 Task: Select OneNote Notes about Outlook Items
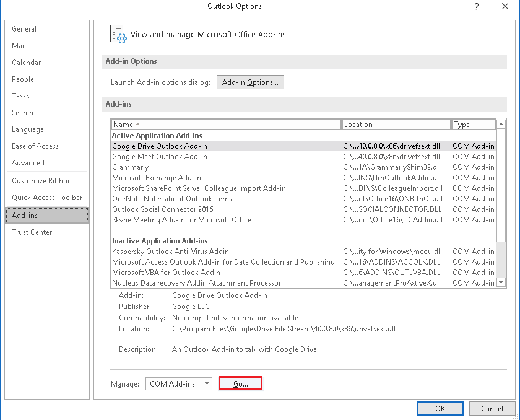pyautogui.click(x=303, y=199)
